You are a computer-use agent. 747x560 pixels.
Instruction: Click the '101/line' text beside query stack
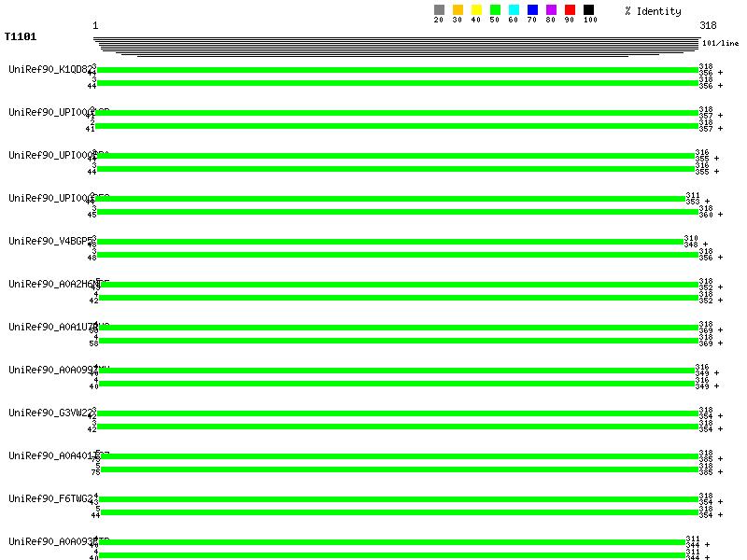point(720,43)
